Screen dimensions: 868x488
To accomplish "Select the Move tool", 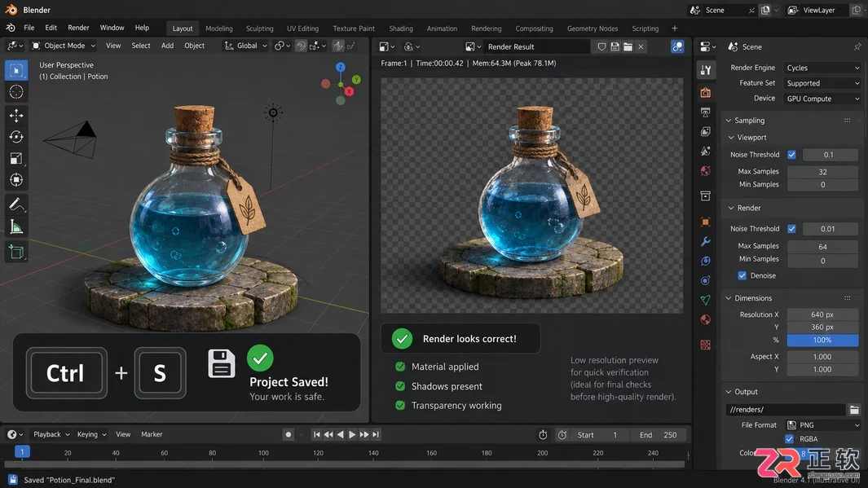I will [x=16, y=115].
